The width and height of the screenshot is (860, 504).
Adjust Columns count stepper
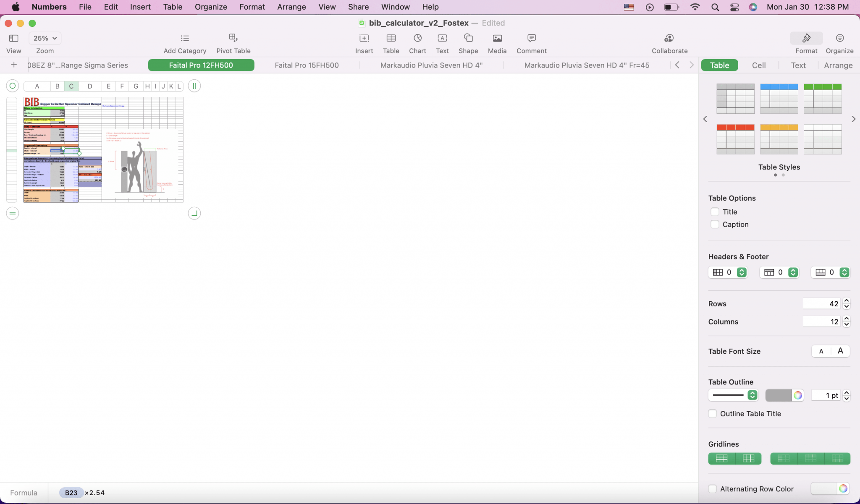[x=847, y=322]
